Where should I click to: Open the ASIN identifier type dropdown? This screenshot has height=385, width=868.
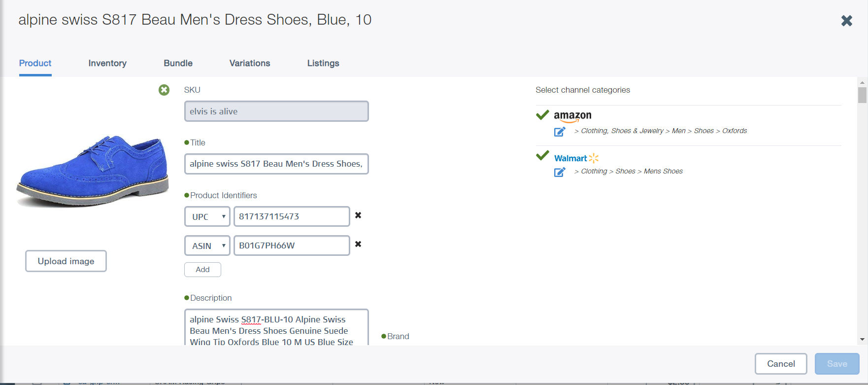point(207,246)
